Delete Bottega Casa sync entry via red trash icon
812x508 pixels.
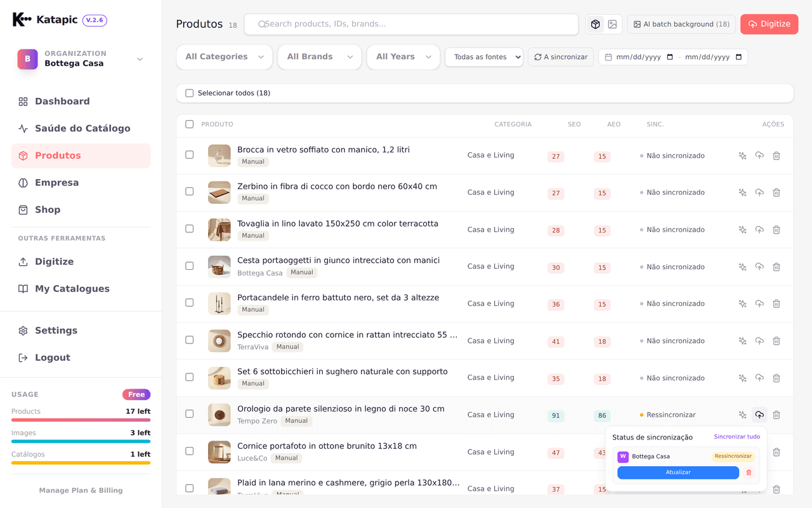tap(749, 472)
